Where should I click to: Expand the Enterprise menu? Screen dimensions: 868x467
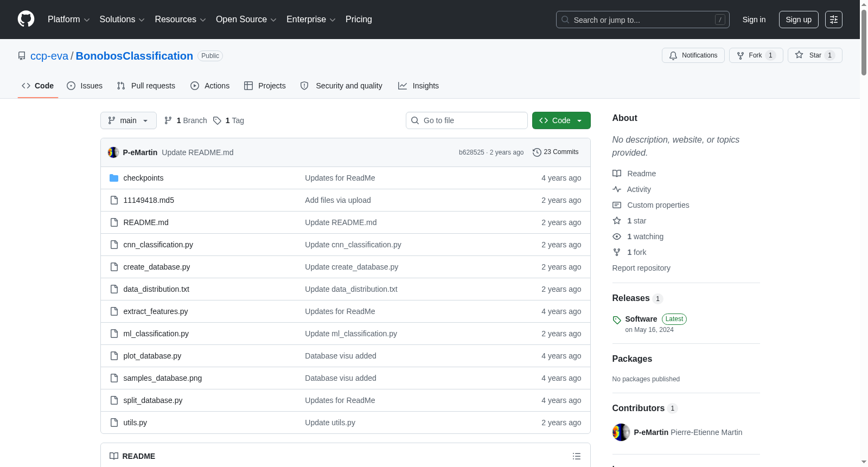[x=311, y=20]
